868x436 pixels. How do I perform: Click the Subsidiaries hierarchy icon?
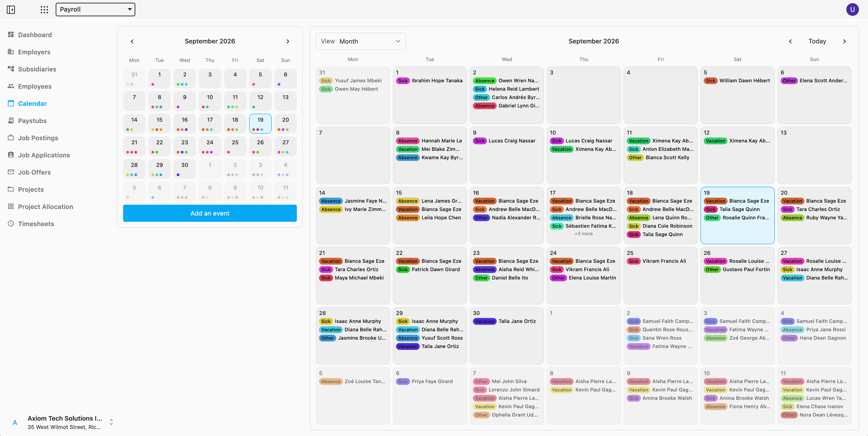point(11,69)
